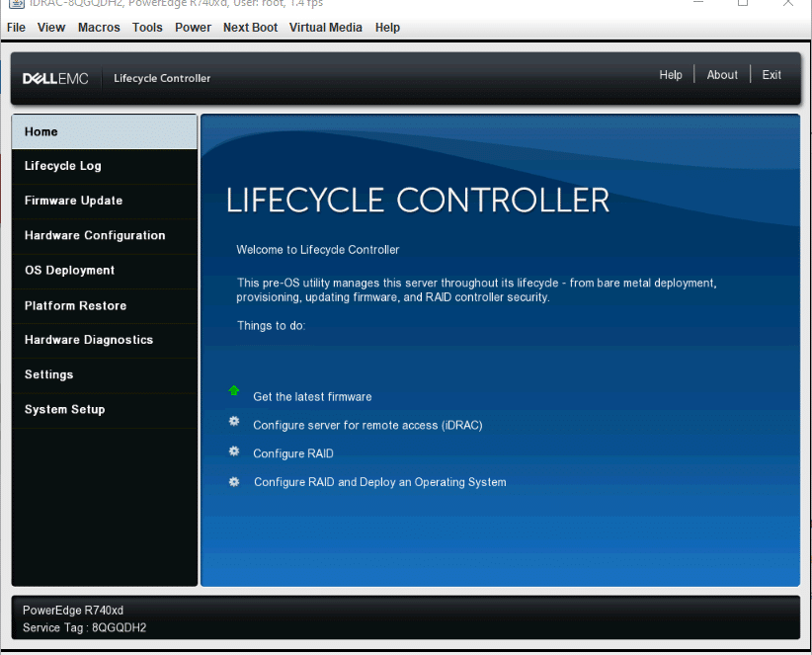This screenshot has height=655, width=812.
Task: Select OS Deployment in sidebar
Action: 104,271
